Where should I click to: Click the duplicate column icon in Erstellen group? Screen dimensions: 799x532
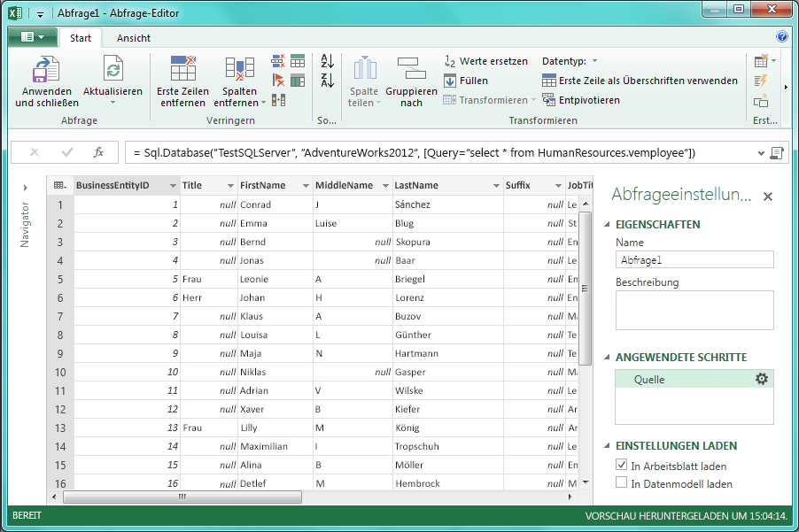[x=761, y=100]
